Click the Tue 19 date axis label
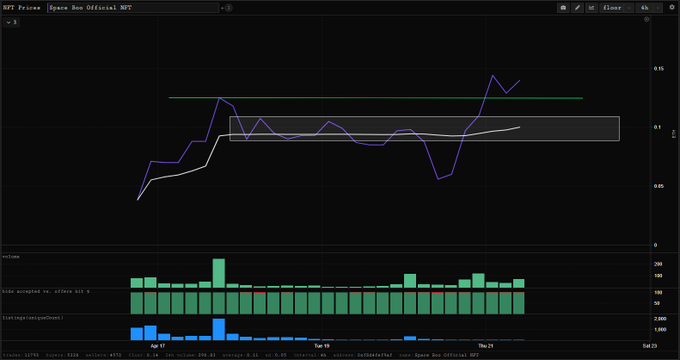680x360 pixels. click(x=322, y=346)
